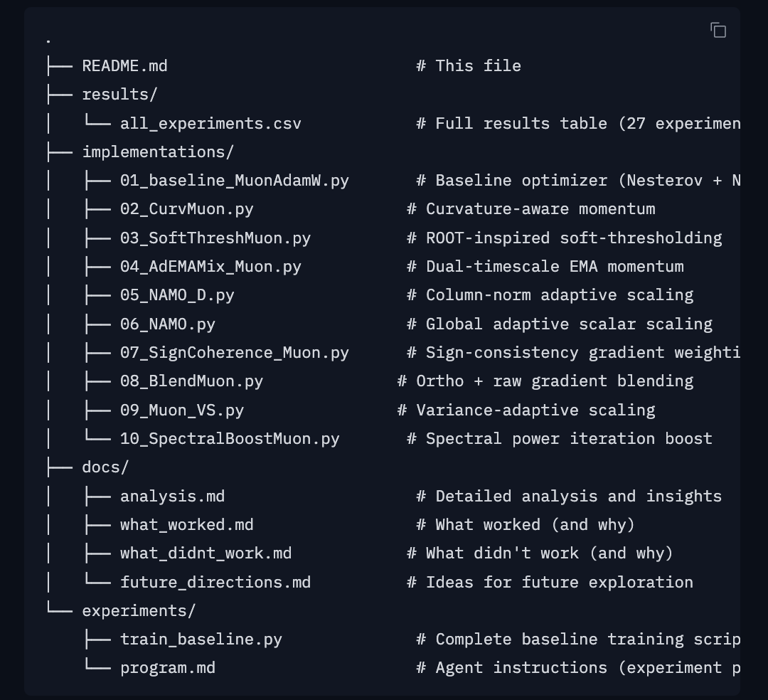Select 03_SoftThreshMuon.py in the tree
This screenshot has width=768, height=700.
pyautogui.click(x=215, y=238)
